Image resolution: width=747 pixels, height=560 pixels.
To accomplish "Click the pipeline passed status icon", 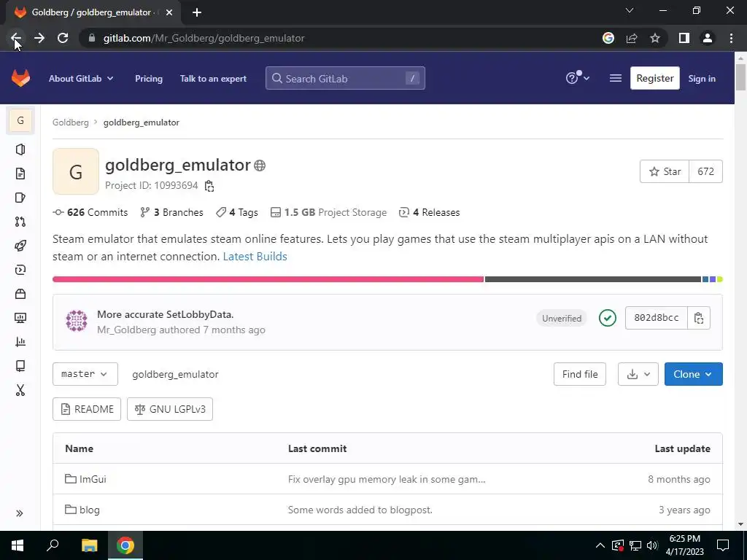I will click(x=608, y=318).
